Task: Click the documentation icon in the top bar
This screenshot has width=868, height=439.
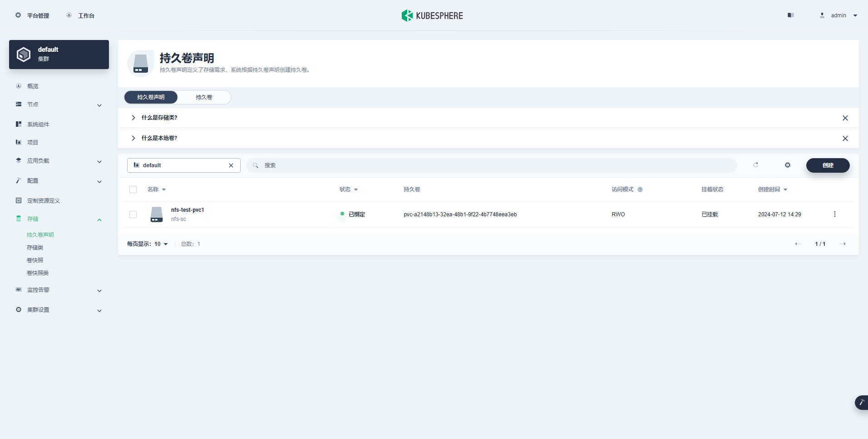Action: point(791,15)
